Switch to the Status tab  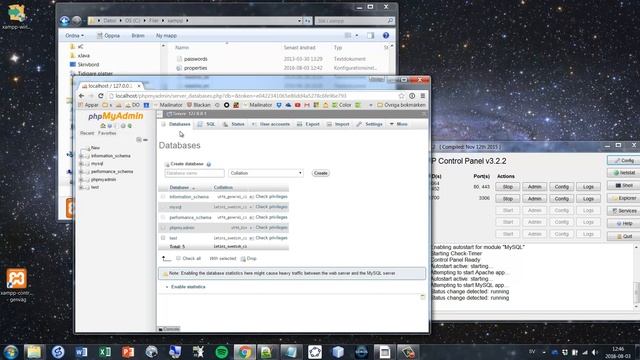[234, 124]
